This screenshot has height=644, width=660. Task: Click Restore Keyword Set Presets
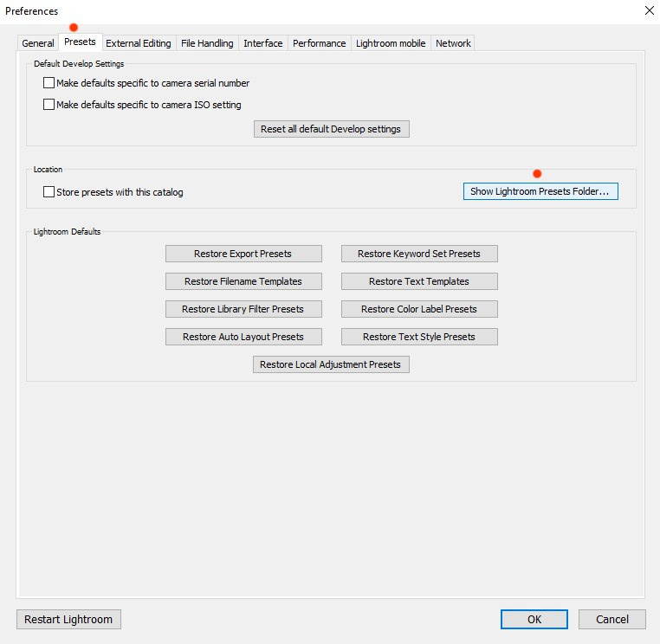pos(419,254)
